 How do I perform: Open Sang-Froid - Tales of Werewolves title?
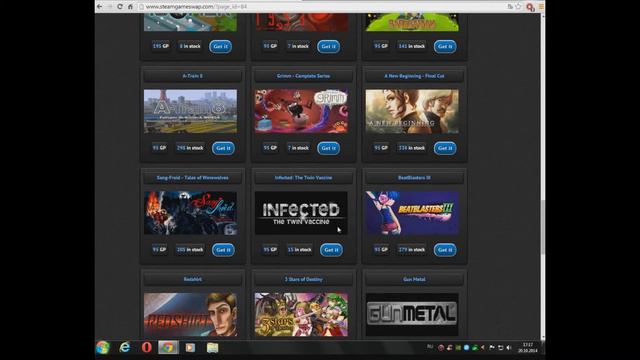pos(193,178)
